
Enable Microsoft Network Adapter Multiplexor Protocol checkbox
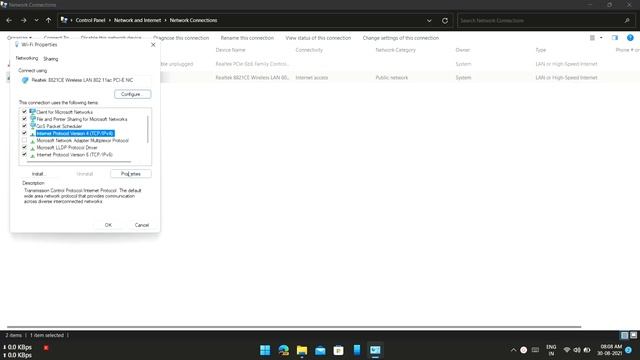24,140
